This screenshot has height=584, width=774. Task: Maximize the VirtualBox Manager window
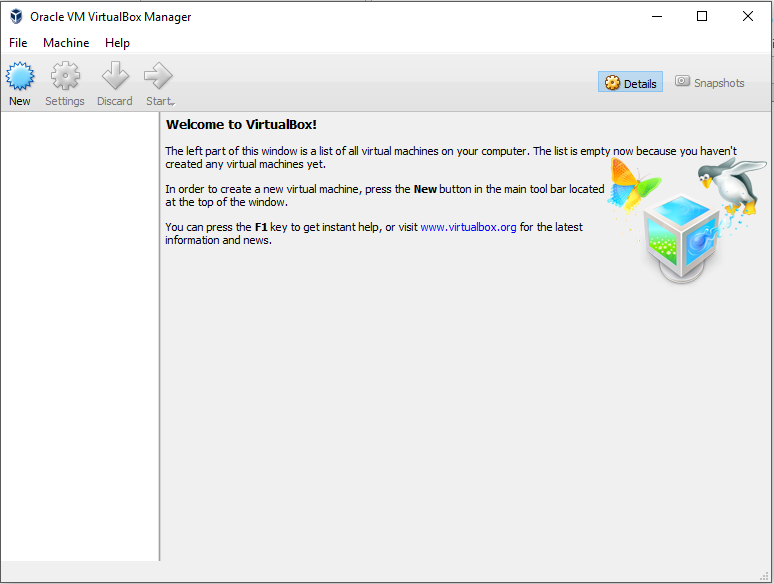click(702, 16)
